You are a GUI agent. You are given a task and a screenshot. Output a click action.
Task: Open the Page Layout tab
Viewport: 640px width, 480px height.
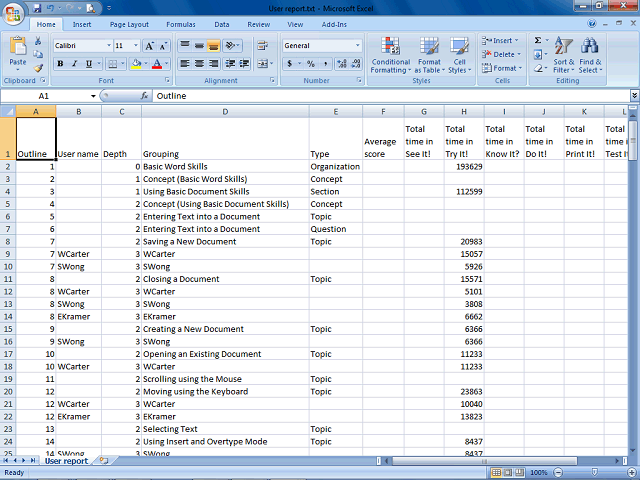tap(129, 24)
